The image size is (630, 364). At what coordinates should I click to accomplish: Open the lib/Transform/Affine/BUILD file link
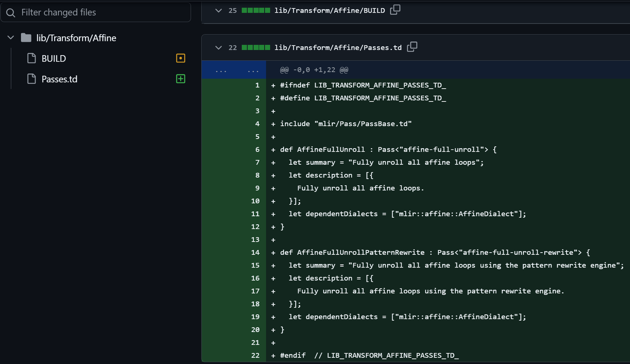329,10
